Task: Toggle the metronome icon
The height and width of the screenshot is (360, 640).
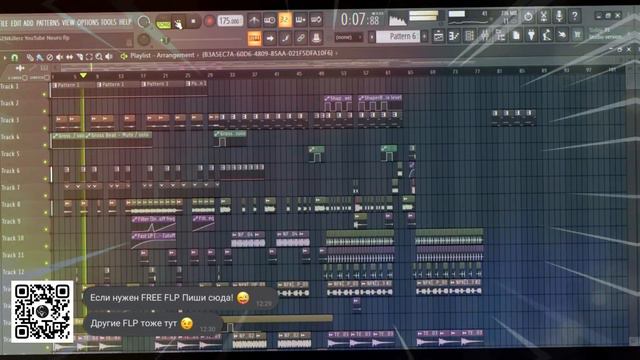Action: click(x=254, y=20)
